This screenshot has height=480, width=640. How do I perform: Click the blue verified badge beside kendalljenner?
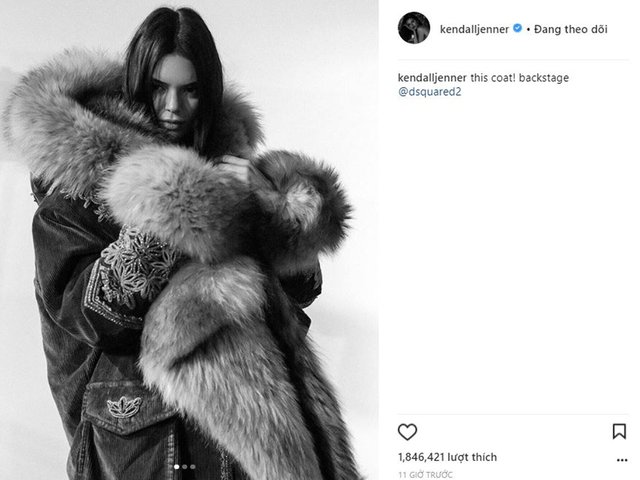coord(517,28)
